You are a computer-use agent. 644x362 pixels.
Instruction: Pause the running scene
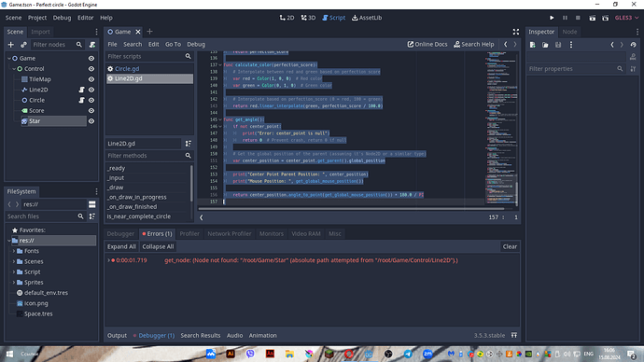tap(565, 18)
